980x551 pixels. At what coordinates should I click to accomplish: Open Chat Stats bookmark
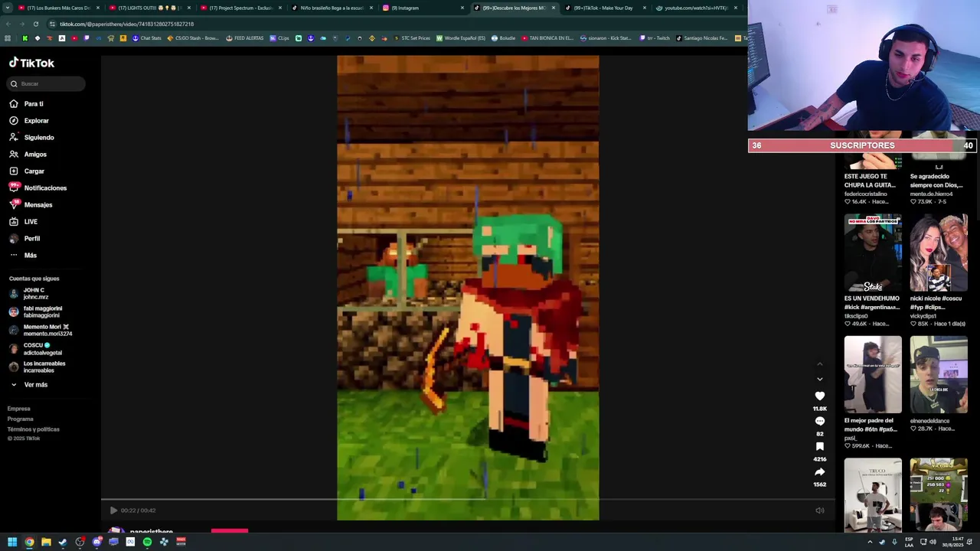point(147,38)
